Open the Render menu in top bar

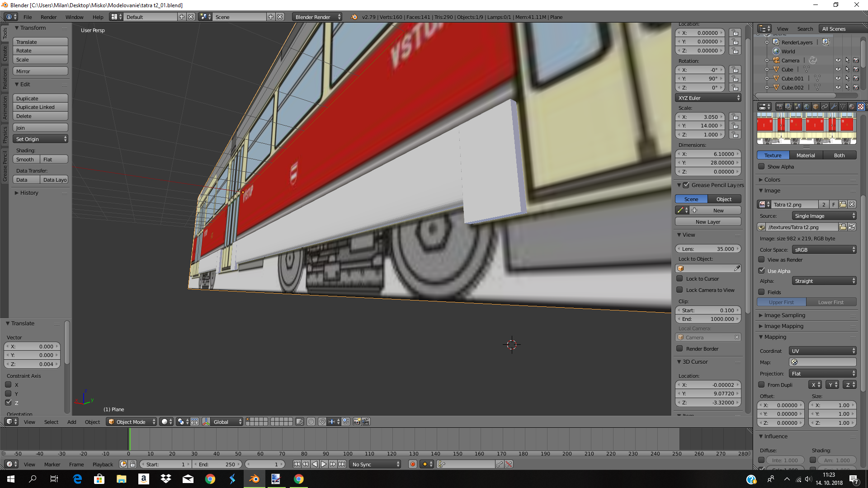[48, 17]
